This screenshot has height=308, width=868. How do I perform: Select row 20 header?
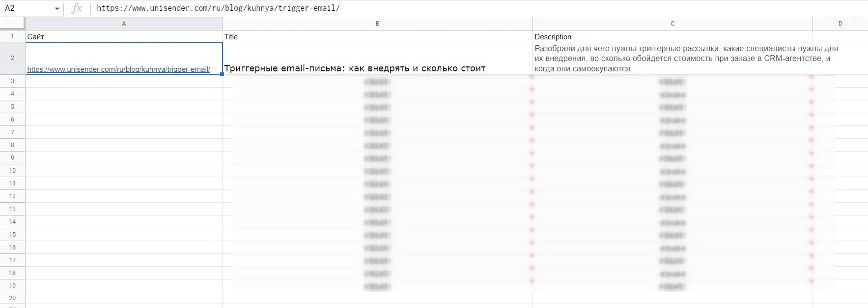point(12,298)
